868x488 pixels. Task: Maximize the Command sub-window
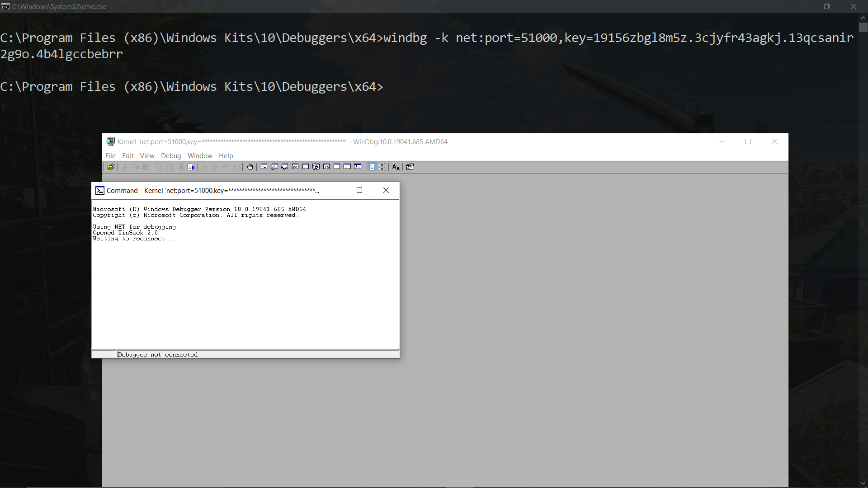(359, 190)
